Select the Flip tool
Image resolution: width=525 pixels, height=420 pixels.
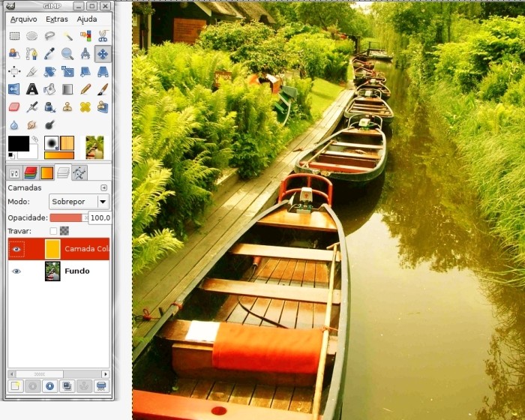(x=14, y=89)
